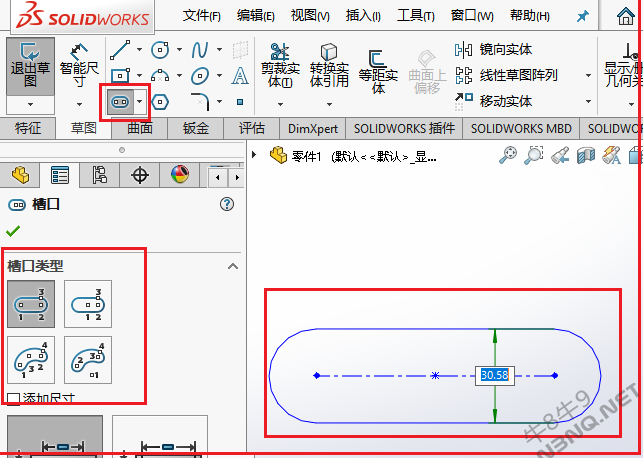Open ConfigurationManager tab icon
Screen dimensions: 643x458
[100, 175]
